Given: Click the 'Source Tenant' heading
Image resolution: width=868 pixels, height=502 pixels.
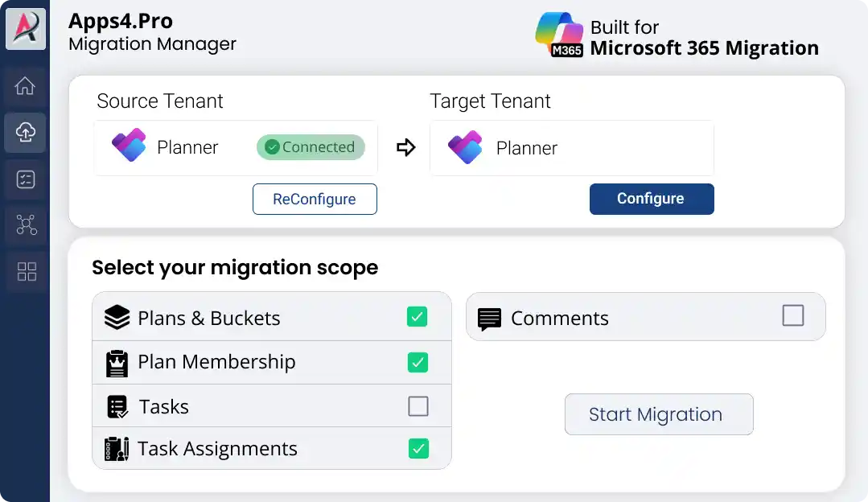Looking at the screenshot, I should click(x=160, y=101).
